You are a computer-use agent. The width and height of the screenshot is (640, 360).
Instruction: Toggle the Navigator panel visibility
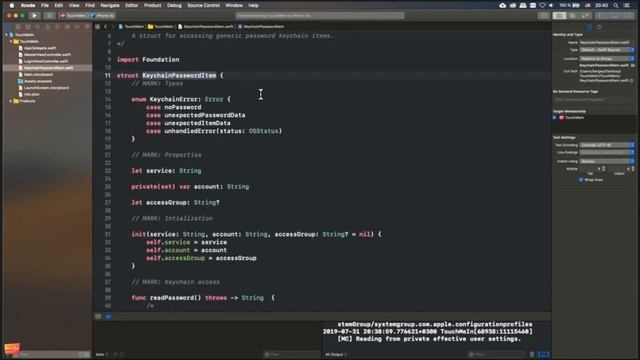point(602,16)
